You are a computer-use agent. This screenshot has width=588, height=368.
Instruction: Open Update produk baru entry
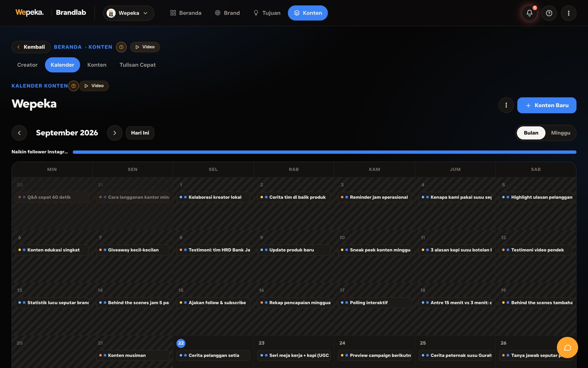pos(294,250)
